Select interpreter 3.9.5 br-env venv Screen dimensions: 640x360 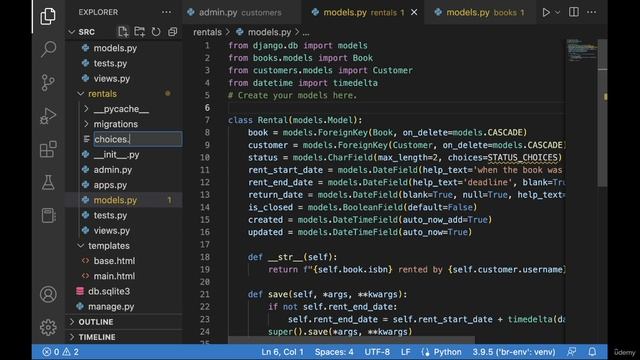(x=514, y=352)
